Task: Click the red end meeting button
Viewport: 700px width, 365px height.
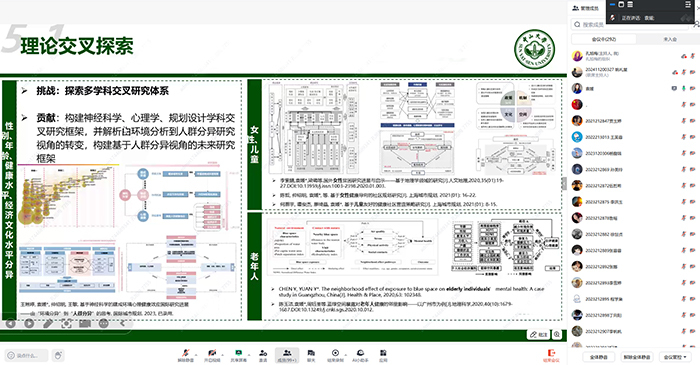Action: 551,356
